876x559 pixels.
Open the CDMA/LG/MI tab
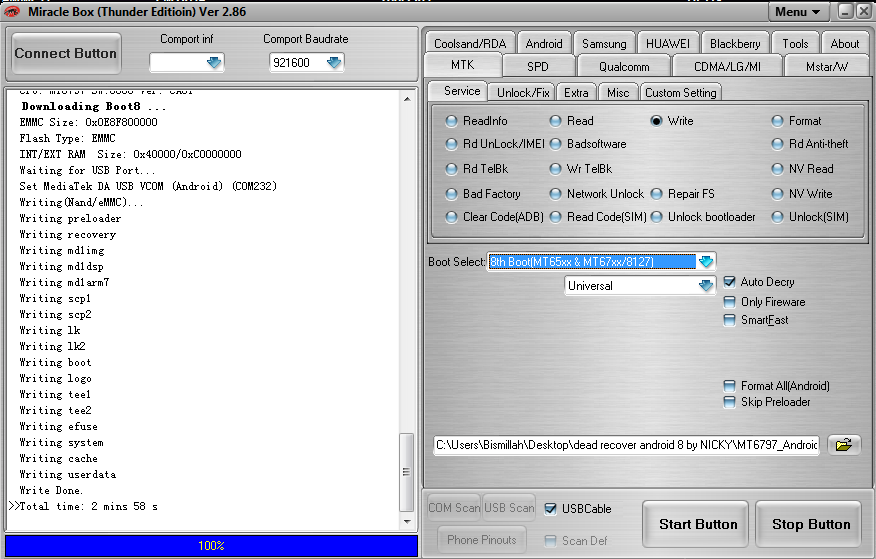point(727,66)
